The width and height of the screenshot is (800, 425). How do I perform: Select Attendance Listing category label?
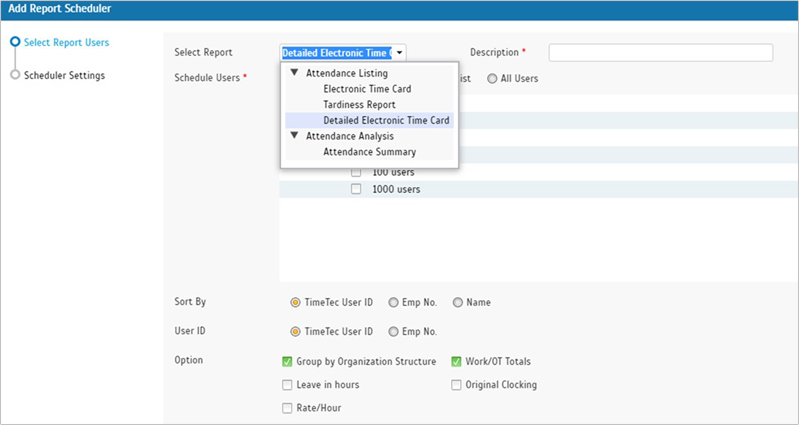(347, 73)
